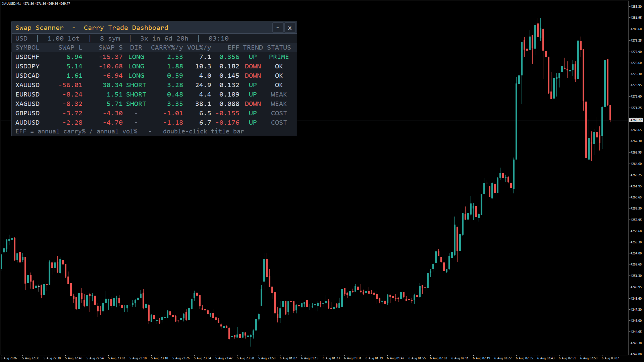
Task: Click the '3x in 6d 20h' countdown
Action: coord(164,39)
